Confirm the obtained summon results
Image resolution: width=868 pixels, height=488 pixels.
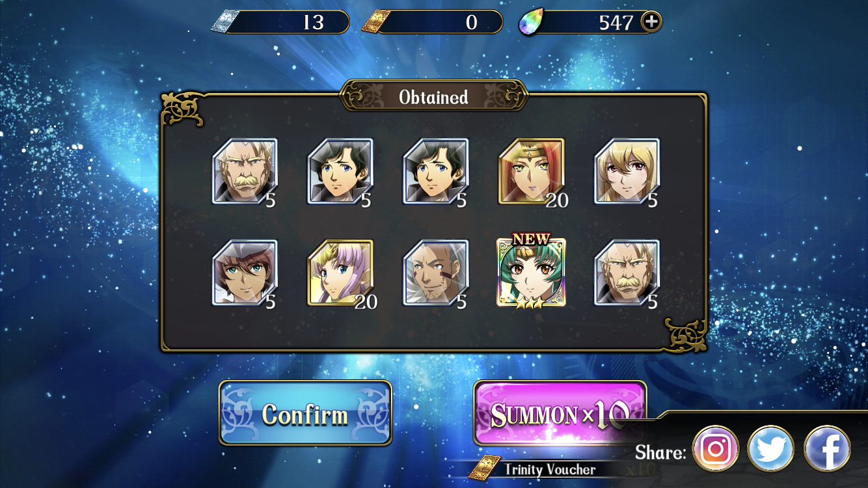(x=305, y=414)
